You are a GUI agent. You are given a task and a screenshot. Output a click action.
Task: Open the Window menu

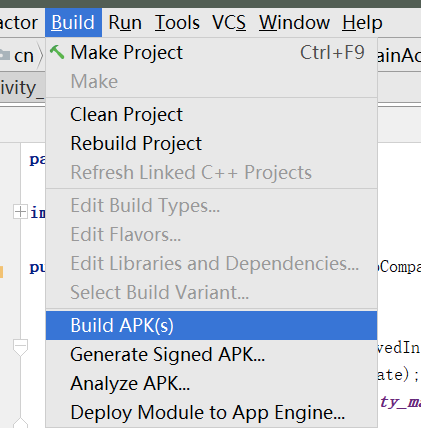[294, 23]
